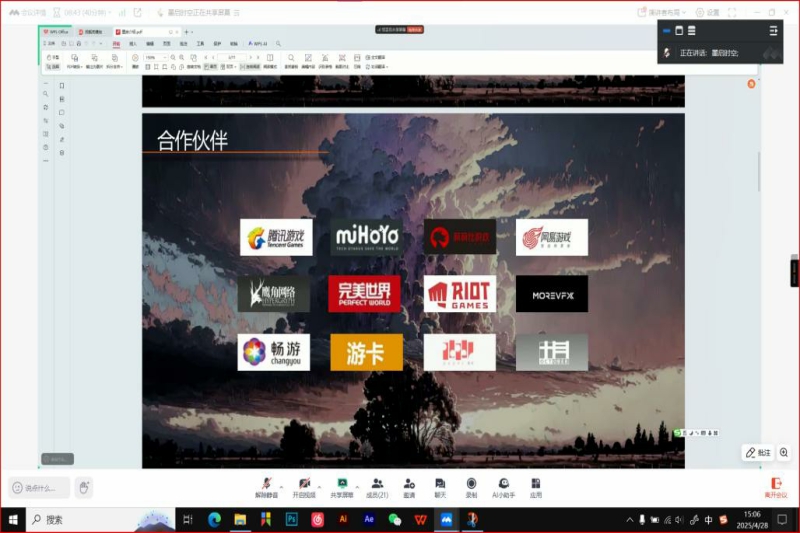The image size is (800, 533).
Task: Start recording with the 录制 icon
Action: click(x=471, y=483)
